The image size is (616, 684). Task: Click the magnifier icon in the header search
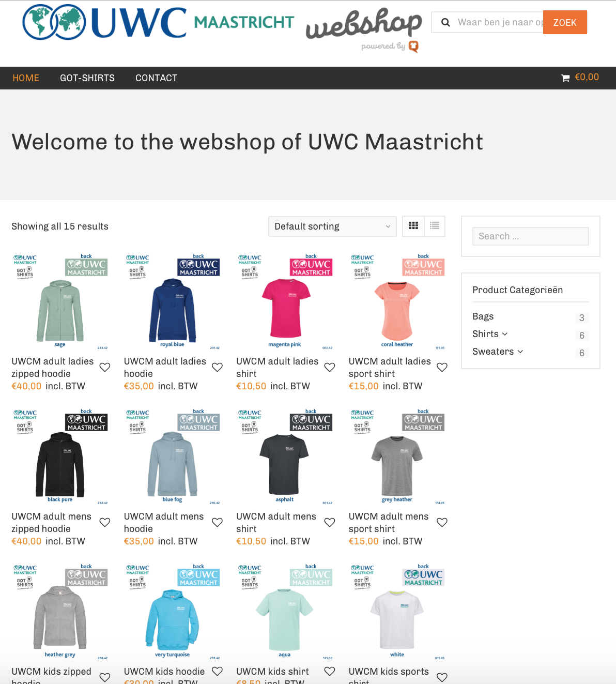click(x=445, y=22)
